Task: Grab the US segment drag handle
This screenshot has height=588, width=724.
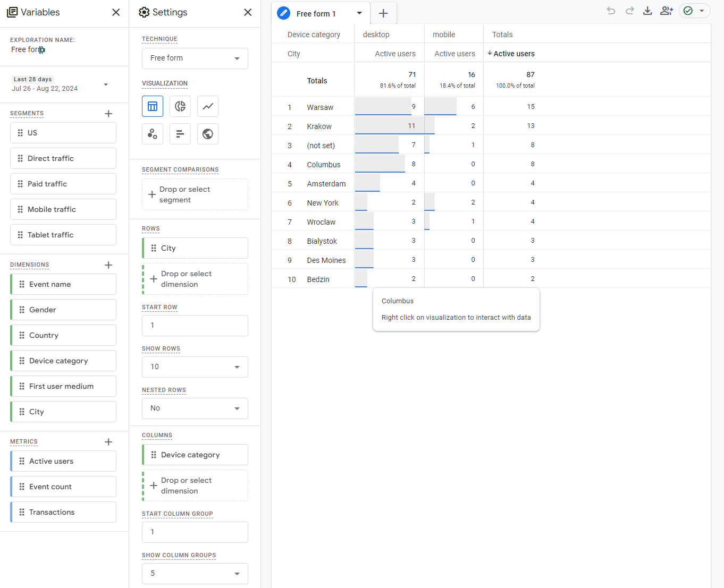Action: tap(20, 133)
